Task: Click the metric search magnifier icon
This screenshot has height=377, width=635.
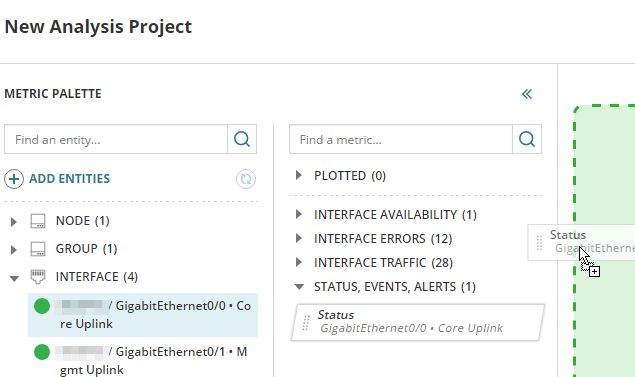Action: [x=526, y=139]
